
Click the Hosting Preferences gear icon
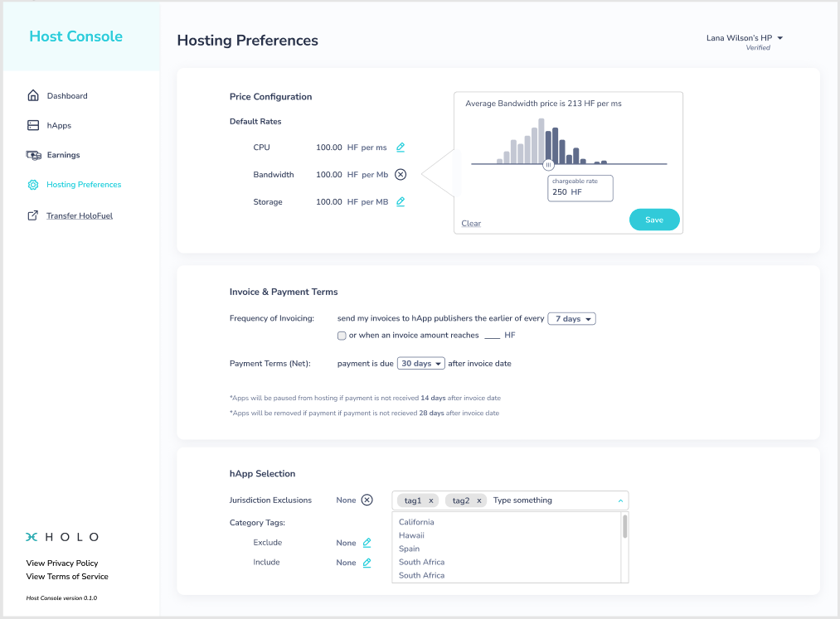33,185
